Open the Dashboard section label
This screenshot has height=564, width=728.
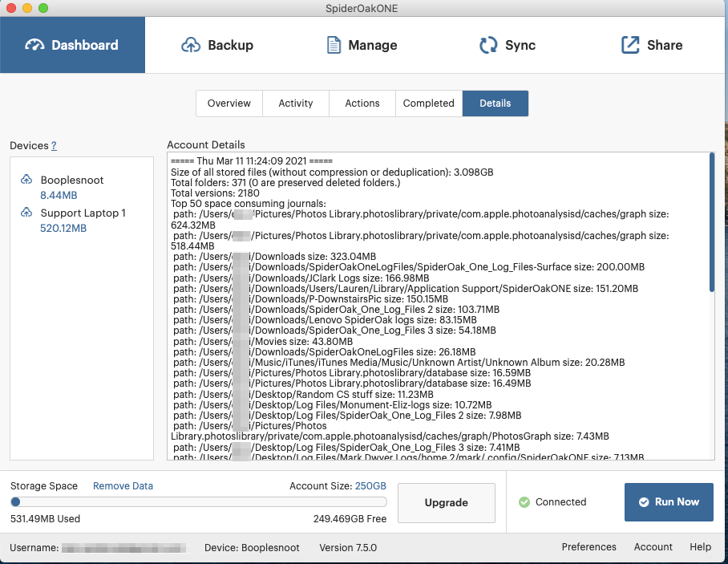[x=84, y=45]
